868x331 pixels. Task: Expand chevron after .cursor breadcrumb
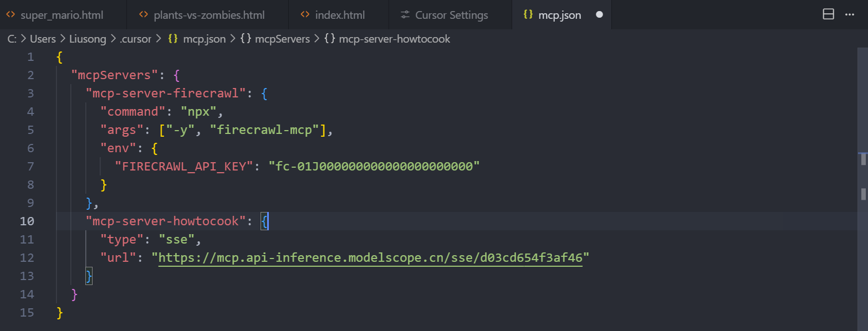tap(159, 39)
